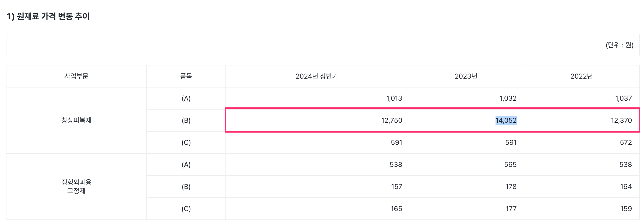The image size is (644, 224).
Task: Select the 품목 column header
Action: point(186,76)
